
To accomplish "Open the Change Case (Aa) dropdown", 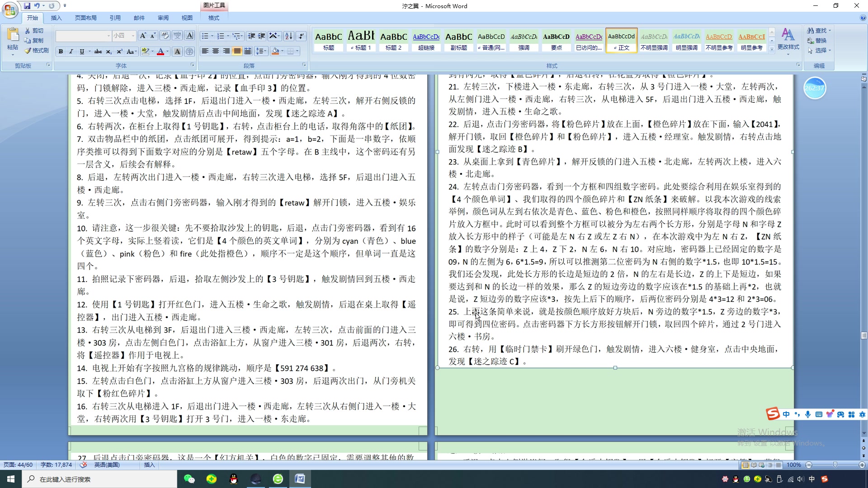I will click(x=131, y=52).
